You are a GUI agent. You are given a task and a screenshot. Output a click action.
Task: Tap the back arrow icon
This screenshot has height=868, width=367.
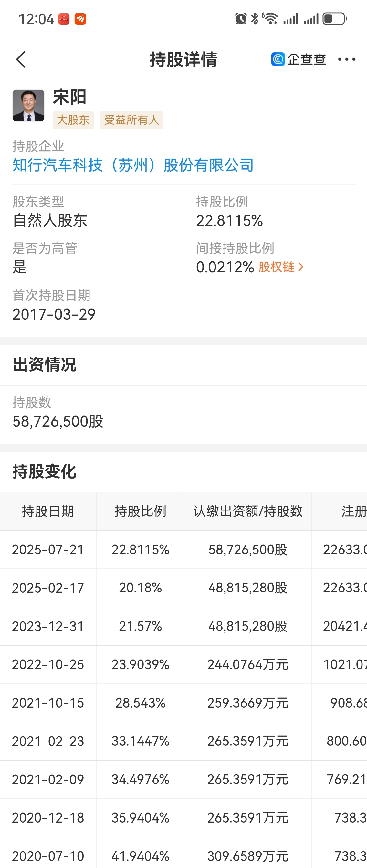click(21, 60)
